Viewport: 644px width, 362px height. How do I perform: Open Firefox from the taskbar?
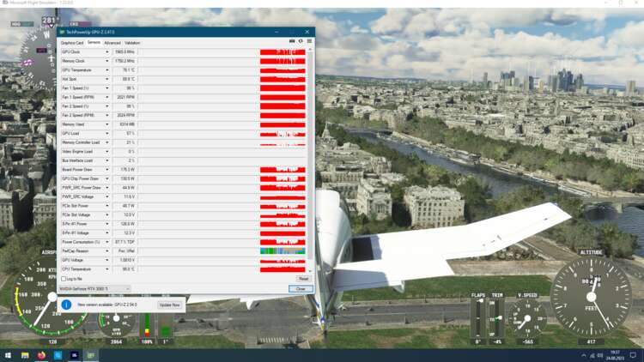pos(41,355)
